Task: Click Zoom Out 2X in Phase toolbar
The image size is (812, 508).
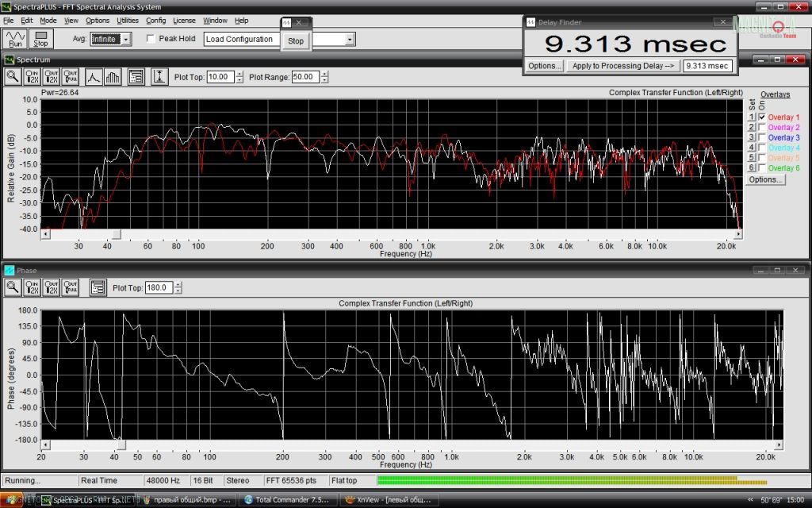Action: pos(52,287)
